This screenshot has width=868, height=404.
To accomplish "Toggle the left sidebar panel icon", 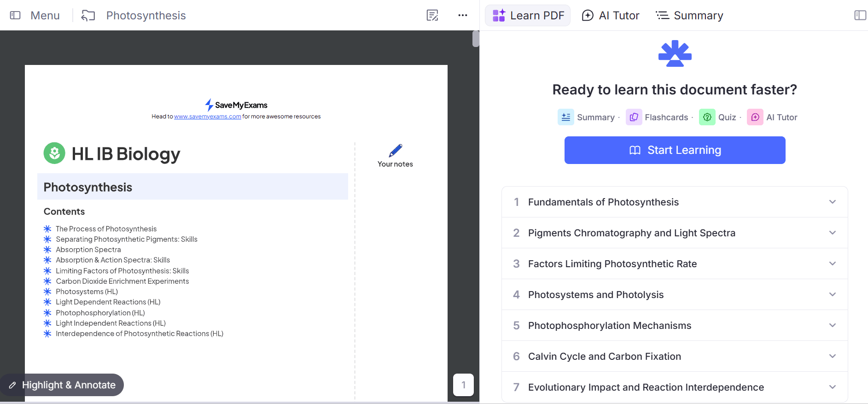I will (15, 15).
